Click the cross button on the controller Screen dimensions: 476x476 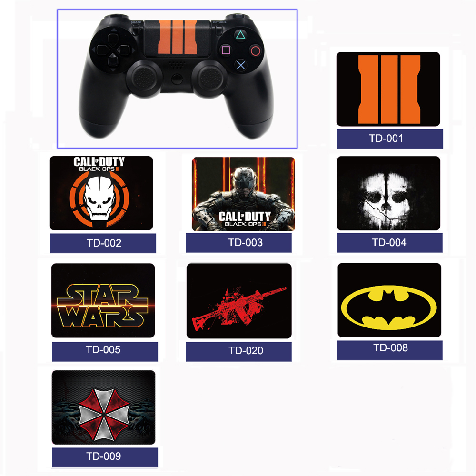point(241,65)
